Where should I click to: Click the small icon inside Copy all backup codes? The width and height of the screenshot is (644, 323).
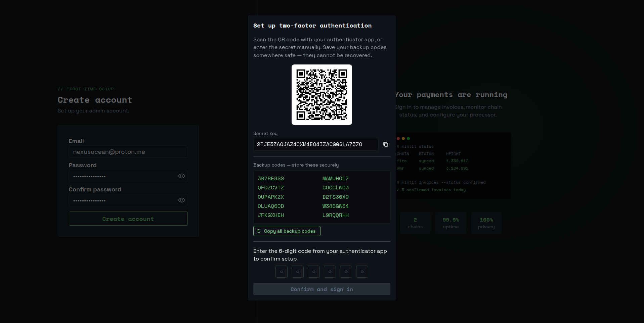point(259,231)
